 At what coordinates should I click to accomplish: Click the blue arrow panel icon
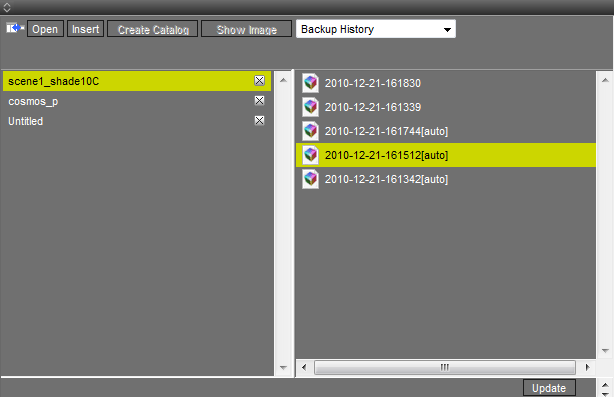15,29
